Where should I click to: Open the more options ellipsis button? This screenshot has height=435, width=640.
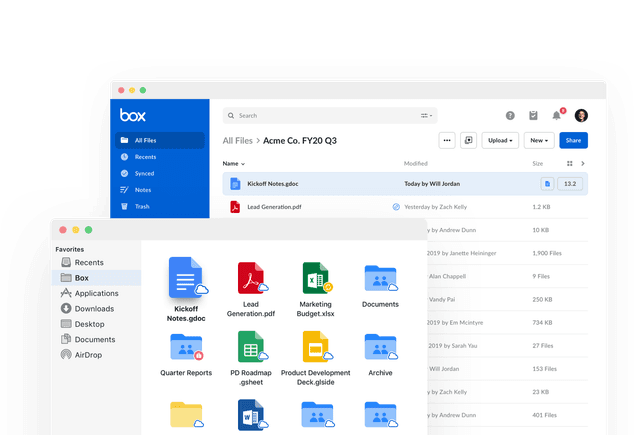point(447,140)
